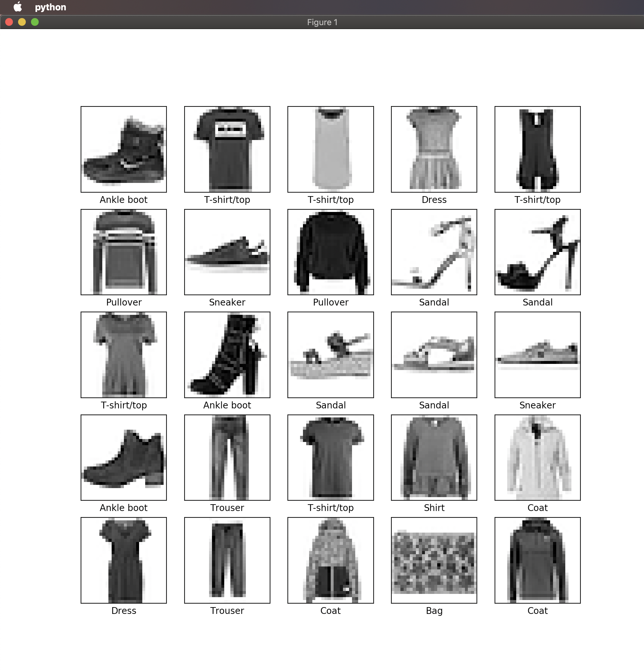Select the first Ankle boot image

click(x=124, y=149)
